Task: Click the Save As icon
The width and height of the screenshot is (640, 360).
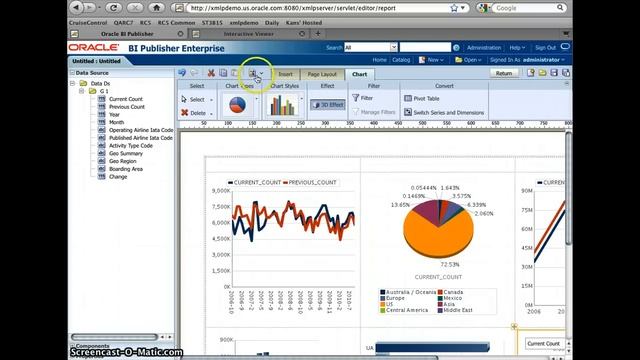Action: 566,73
